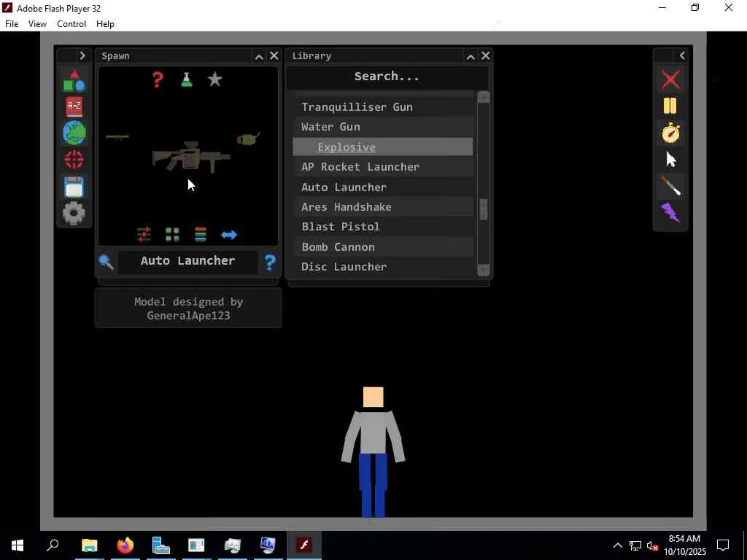Select the red crosshair target icon
Screen dimensions: 747x560
coord(74,160)
